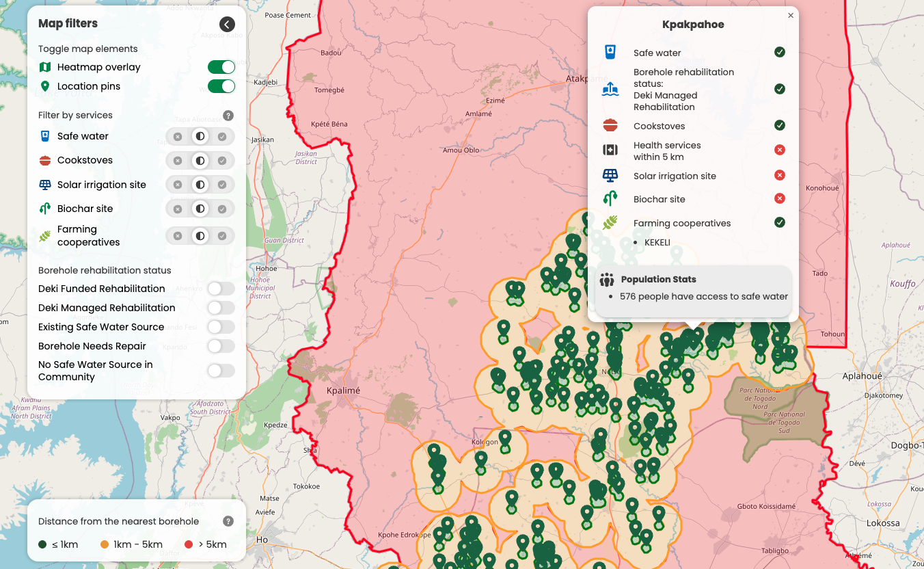Click the red x beside Health services
The height and width of the screenshot is (569, 924).
(780, 150)
